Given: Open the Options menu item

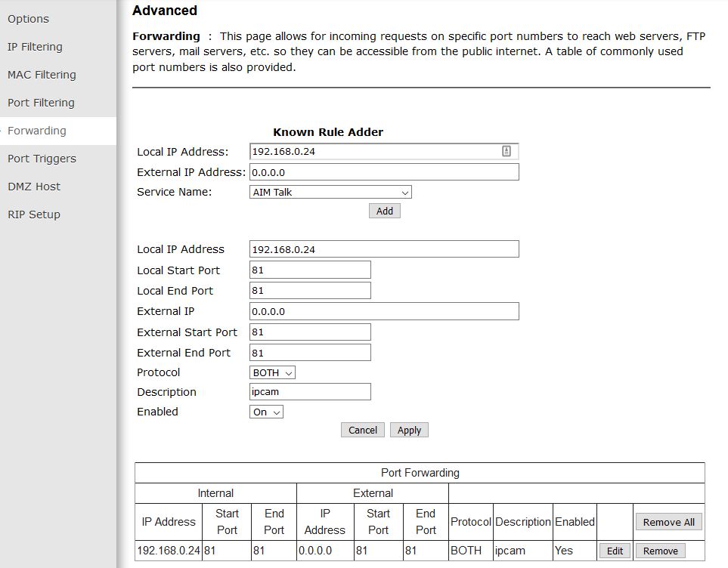Looking at the screenshot, I should pyautogui.click(x=28, y=19).
